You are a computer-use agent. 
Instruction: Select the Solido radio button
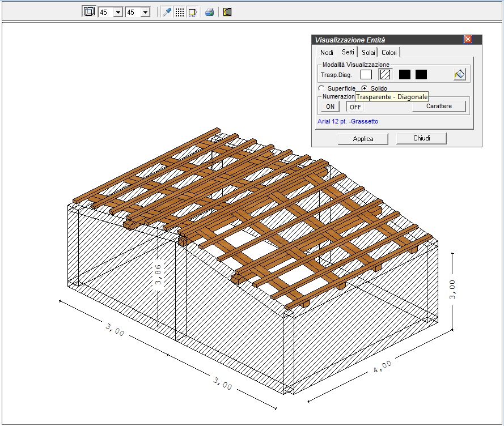tap(364, 88)
